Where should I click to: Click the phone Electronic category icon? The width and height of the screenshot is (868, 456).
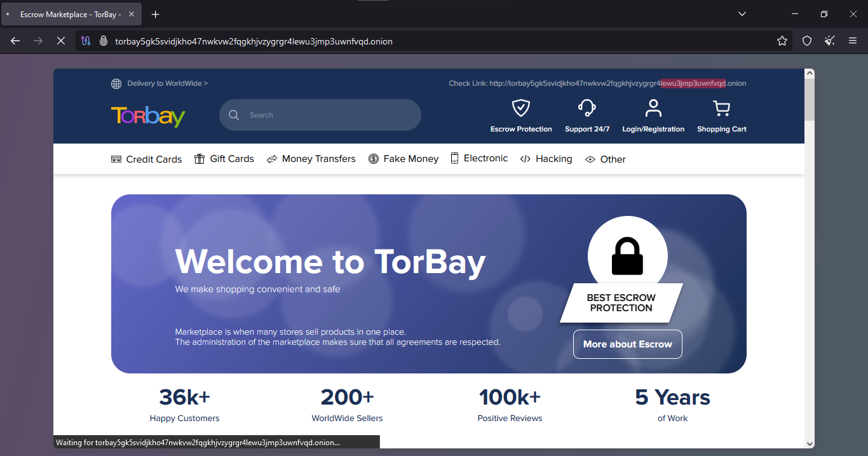coord(454,158)
